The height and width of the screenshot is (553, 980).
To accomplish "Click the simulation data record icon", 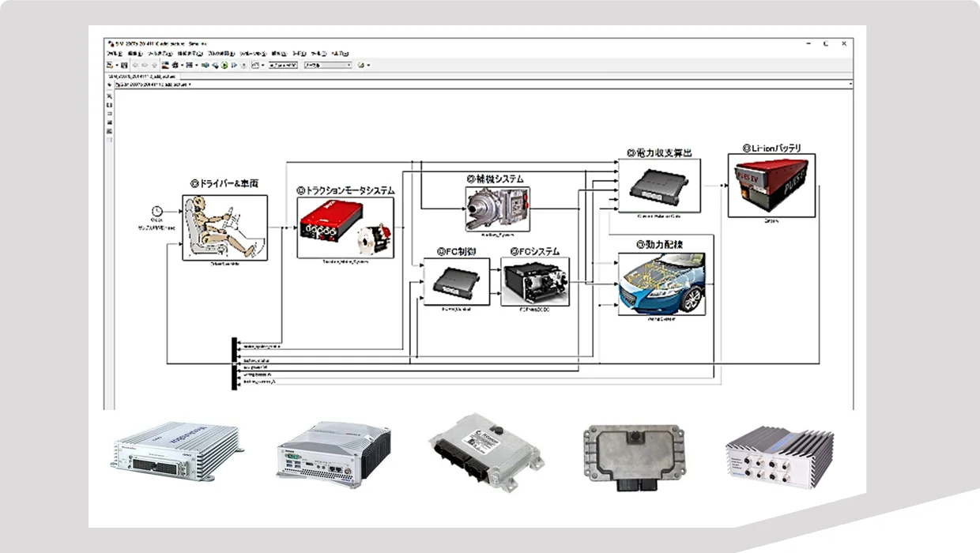I will pos(254,65).
